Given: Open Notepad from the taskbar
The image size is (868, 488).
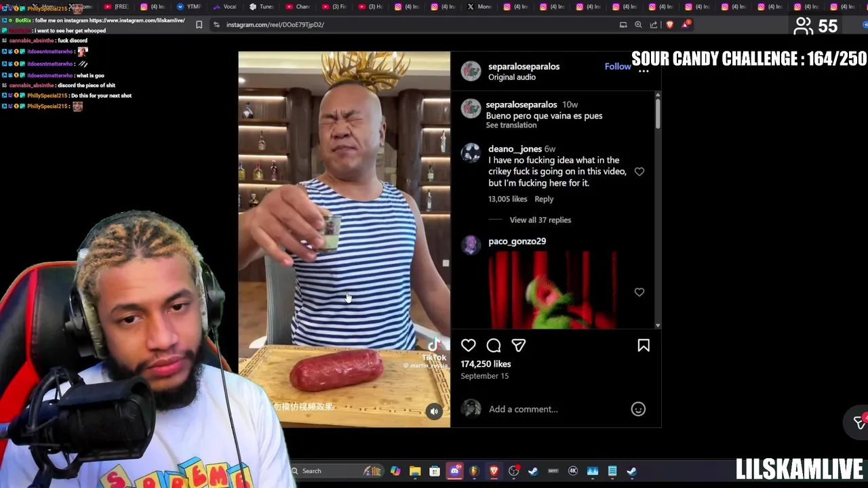Looking at the screenshot, I should point(612,471).
